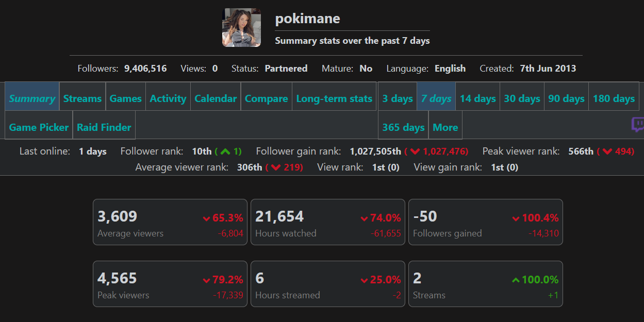Click the 6 Hours streamed card
The image size is (644, 322).
pyautogui.click(x=328, y=284)
